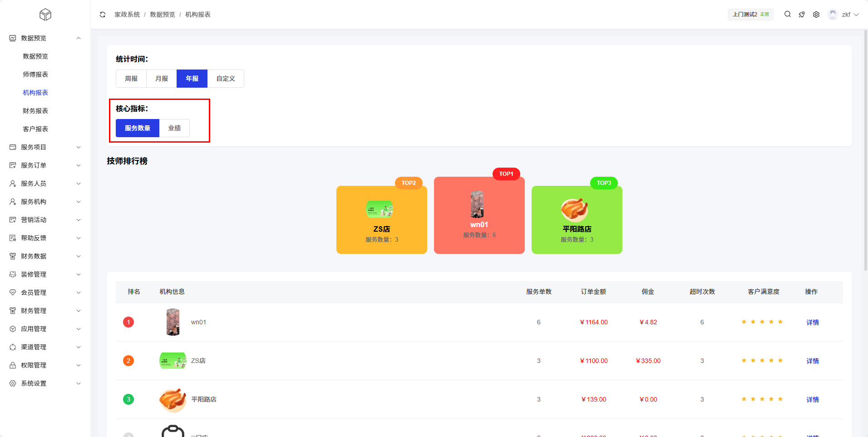Open 详情 for the 平阳路店 row

[813, 400]
